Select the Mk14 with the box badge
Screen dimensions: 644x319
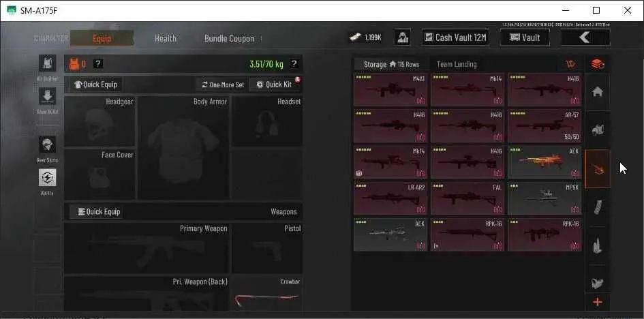point(390,162)
